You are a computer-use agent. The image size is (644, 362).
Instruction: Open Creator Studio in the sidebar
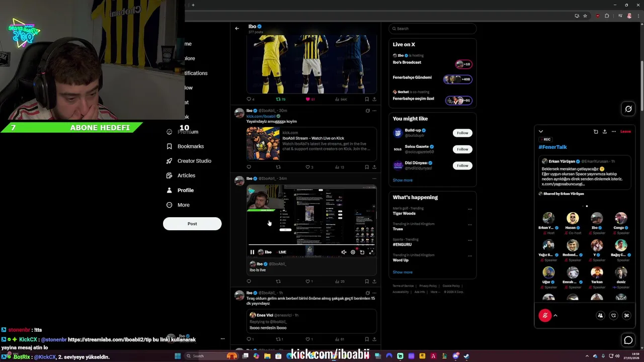(x=189, y=161)
